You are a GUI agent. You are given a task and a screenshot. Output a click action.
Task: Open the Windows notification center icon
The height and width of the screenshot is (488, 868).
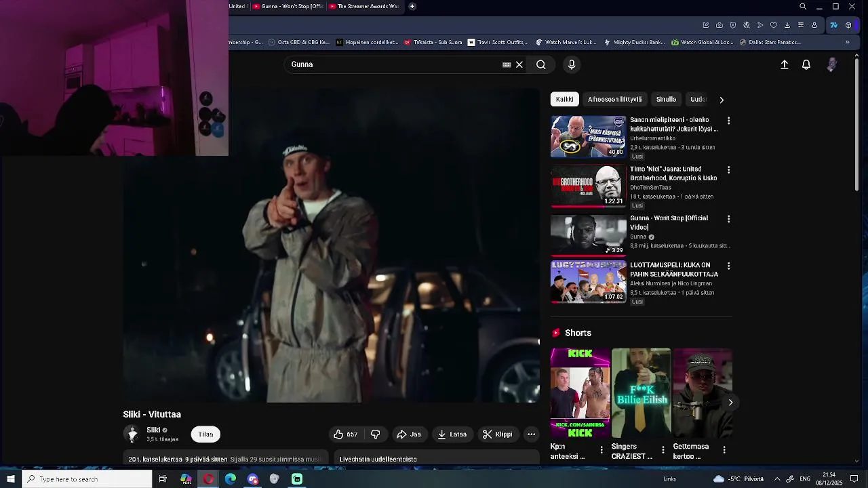point(853,479)
